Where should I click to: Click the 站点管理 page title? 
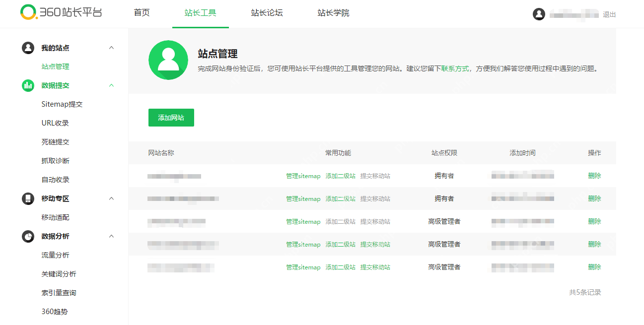click(217, 54)
